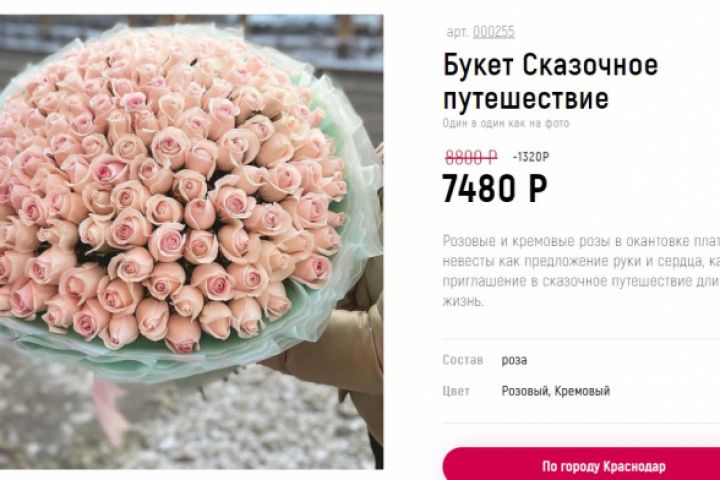The image size is (720, 480).
Task: Click the crossed-out 8800 ₽ old price
Action: point(471,158)
